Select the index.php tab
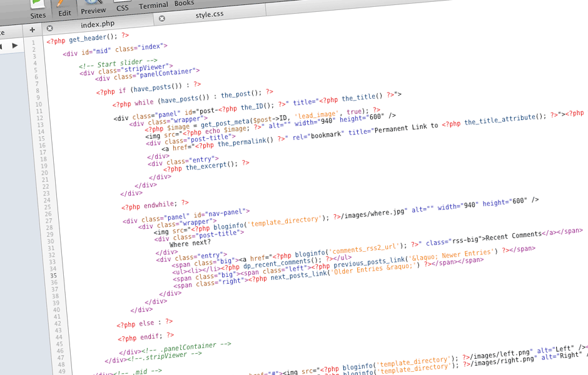 pos(98,24)
